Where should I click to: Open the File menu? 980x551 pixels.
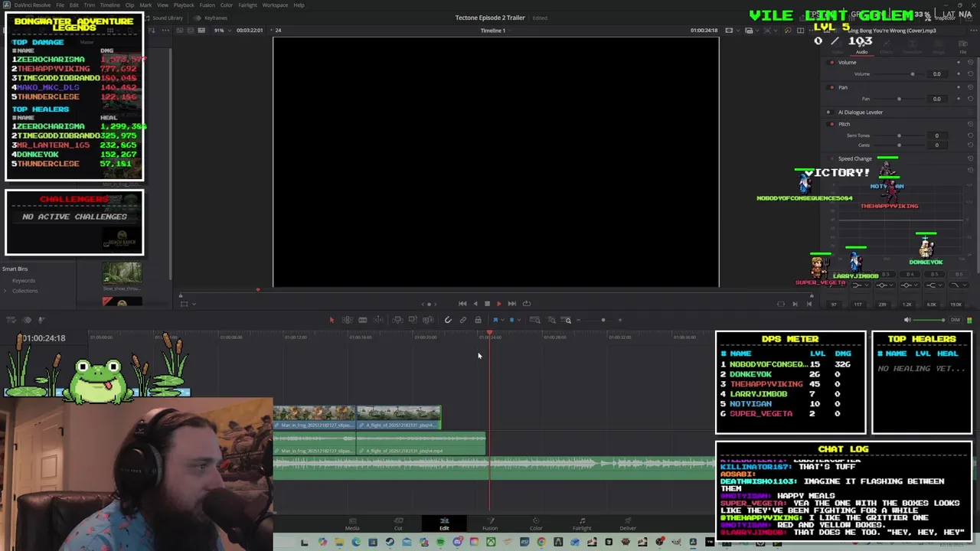(60, 5)
